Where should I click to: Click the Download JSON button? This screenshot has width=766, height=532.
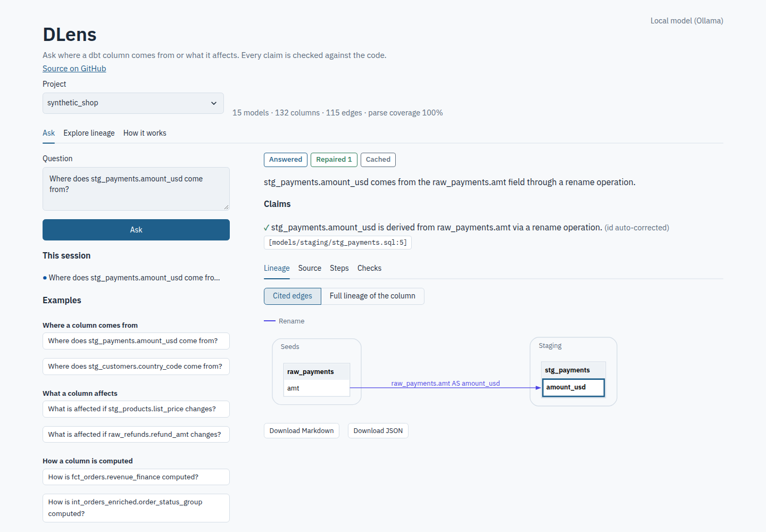378,431
